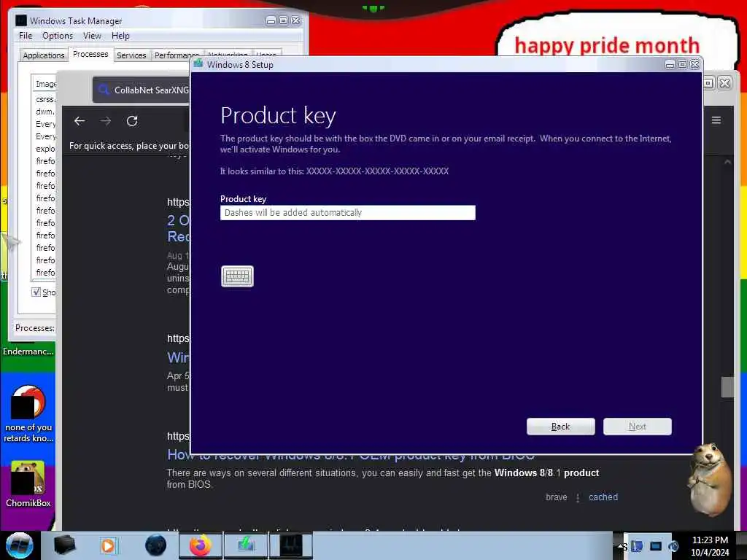747x560 pixels.
Task: Open the Endermanc desktop shortcut
Action: coord(28,351)
